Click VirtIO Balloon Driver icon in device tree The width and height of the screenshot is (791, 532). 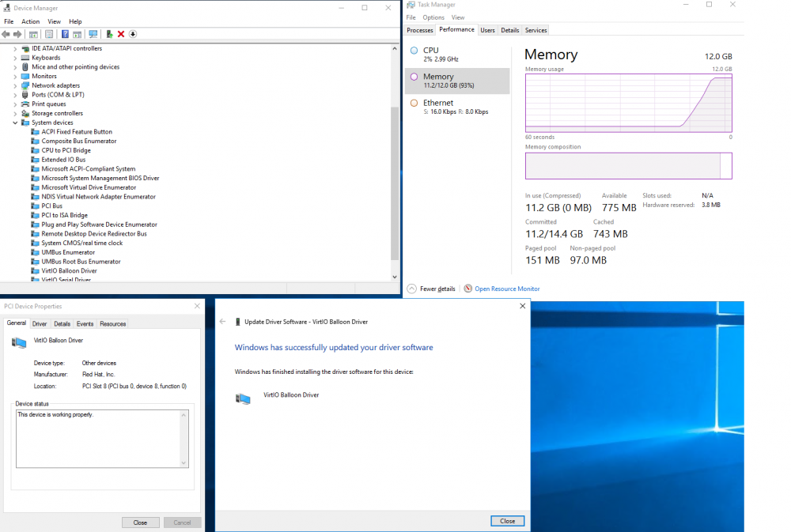[36, 271]
